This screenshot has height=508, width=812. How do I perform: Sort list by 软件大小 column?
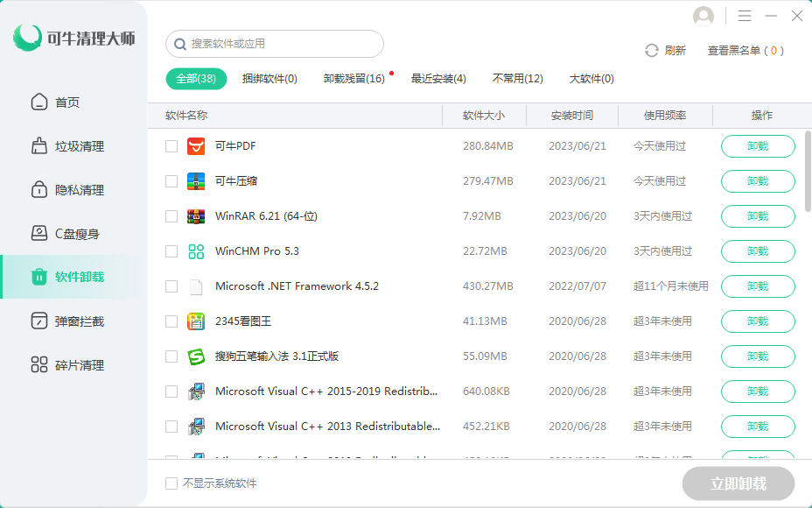pos(484,116)
